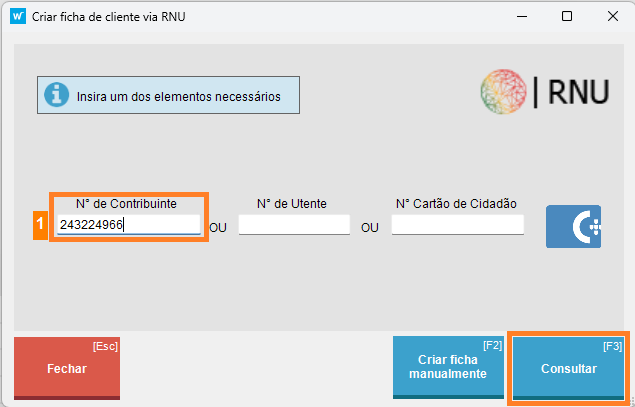This screenshot has height=407, width=635.
Task: Click the RNU logo
Action: 544,91
